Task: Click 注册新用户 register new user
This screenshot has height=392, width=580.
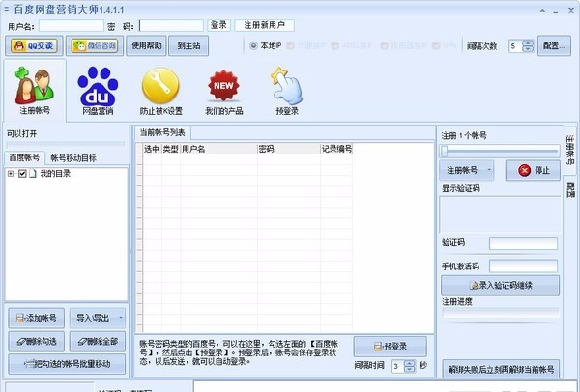Action: click(265, 25)
